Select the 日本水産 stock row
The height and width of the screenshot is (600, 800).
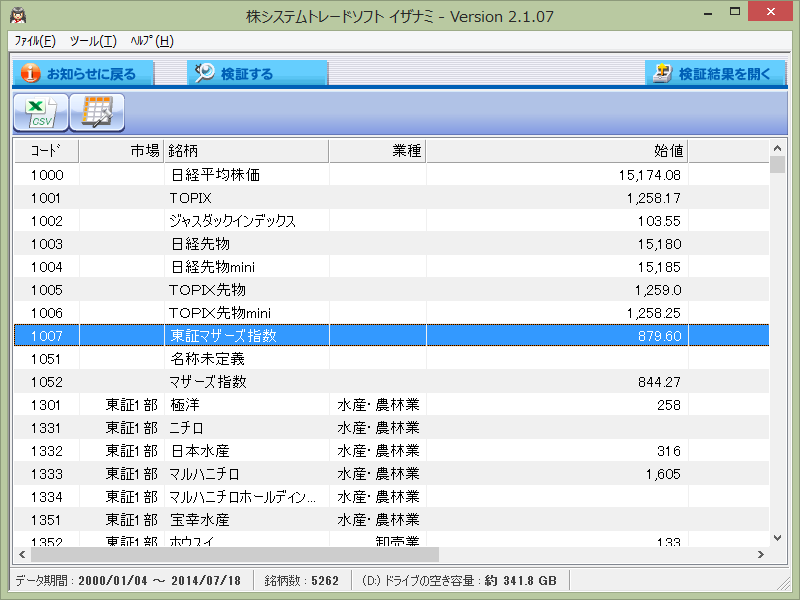(x=391, y=451)
